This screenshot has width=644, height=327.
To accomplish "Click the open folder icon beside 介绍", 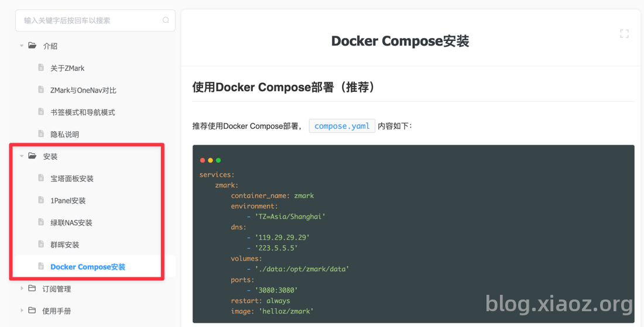I will pos(32,46).
